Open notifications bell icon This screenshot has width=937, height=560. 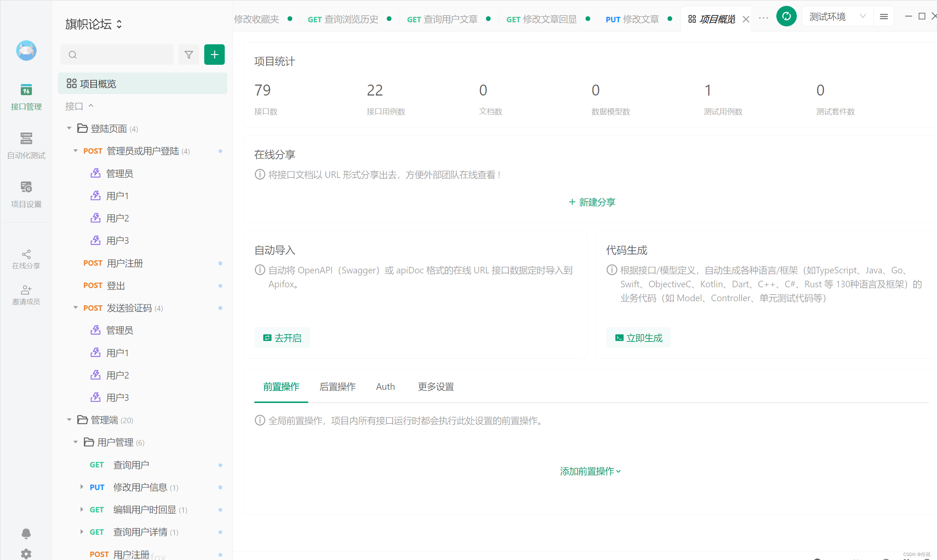click(26, 533)
